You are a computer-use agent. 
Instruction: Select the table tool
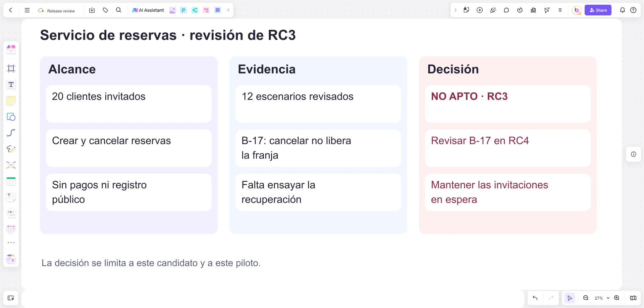pos(11,181)
